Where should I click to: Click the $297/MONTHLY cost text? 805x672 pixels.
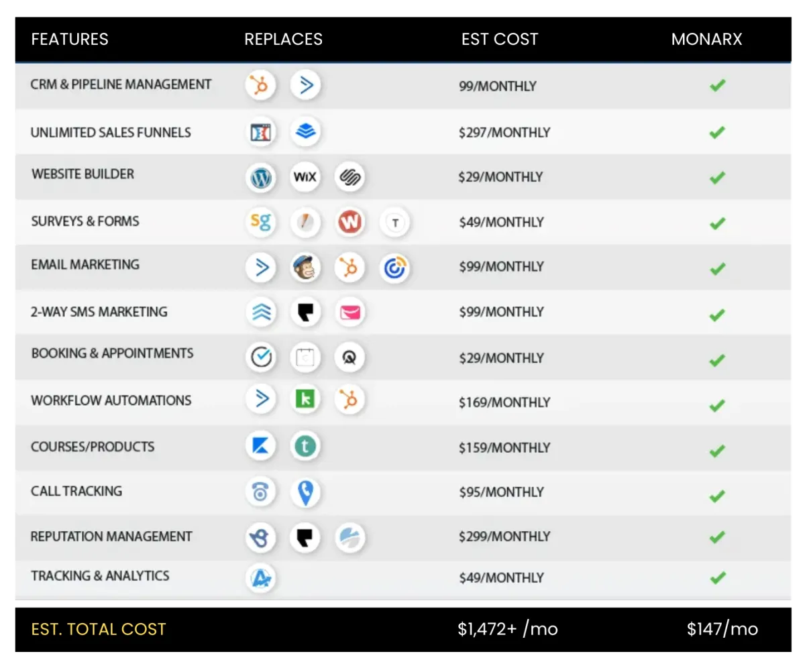(504, 133)
